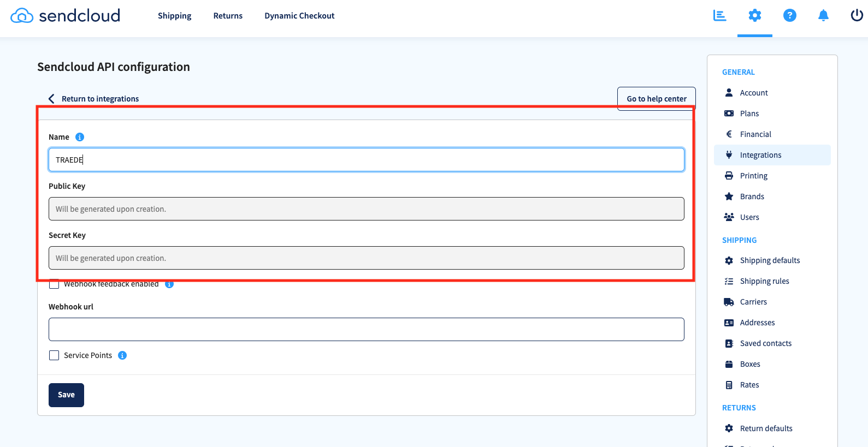868x447 pixels.
Task: Click the Users group icon
Action: tap(729, 217)
